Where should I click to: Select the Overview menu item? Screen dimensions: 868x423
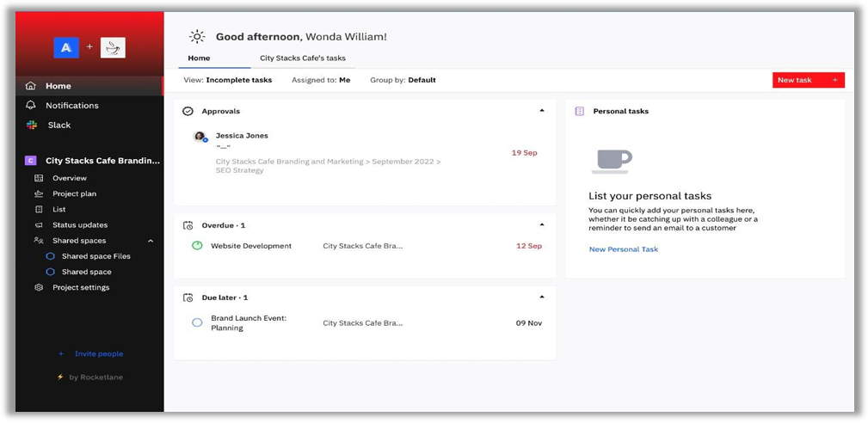pos(69,178)
